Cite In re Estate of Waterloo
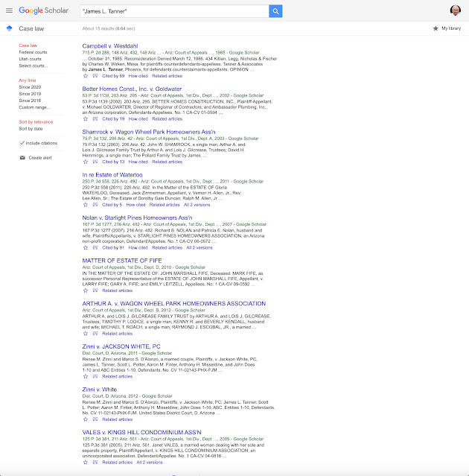This screenshot has width=469, height=476. pos(95,205)
